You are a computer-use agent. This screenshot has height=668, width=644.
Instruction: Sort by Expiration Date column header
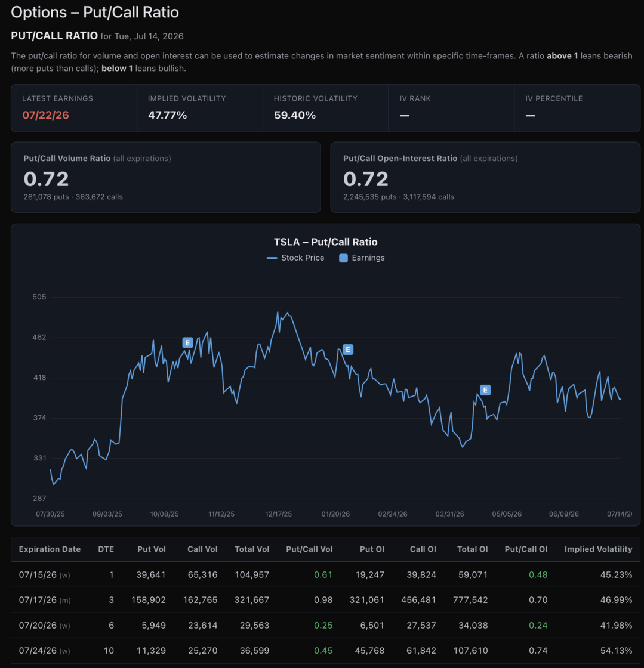(x=50, y=549)
